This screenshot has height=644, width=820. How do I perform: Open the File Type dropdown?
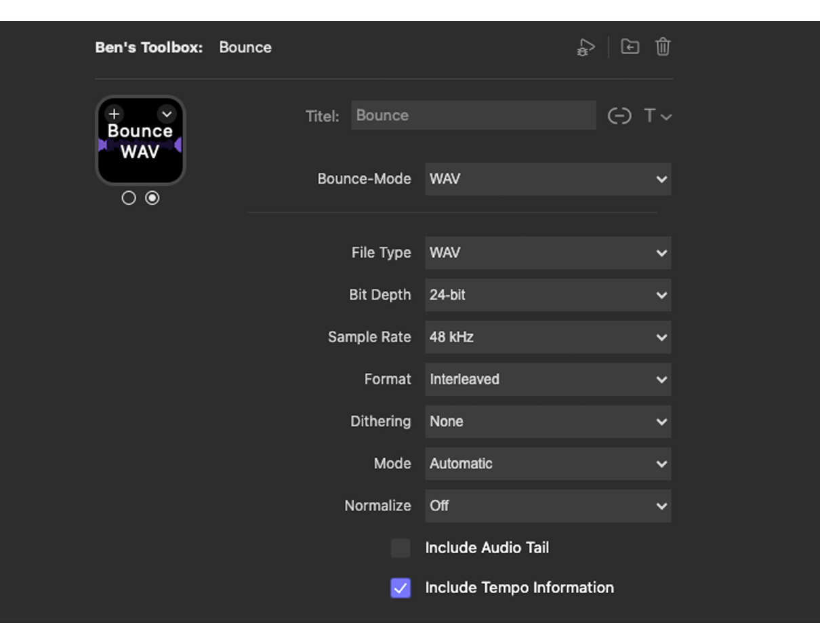point(548,253)
